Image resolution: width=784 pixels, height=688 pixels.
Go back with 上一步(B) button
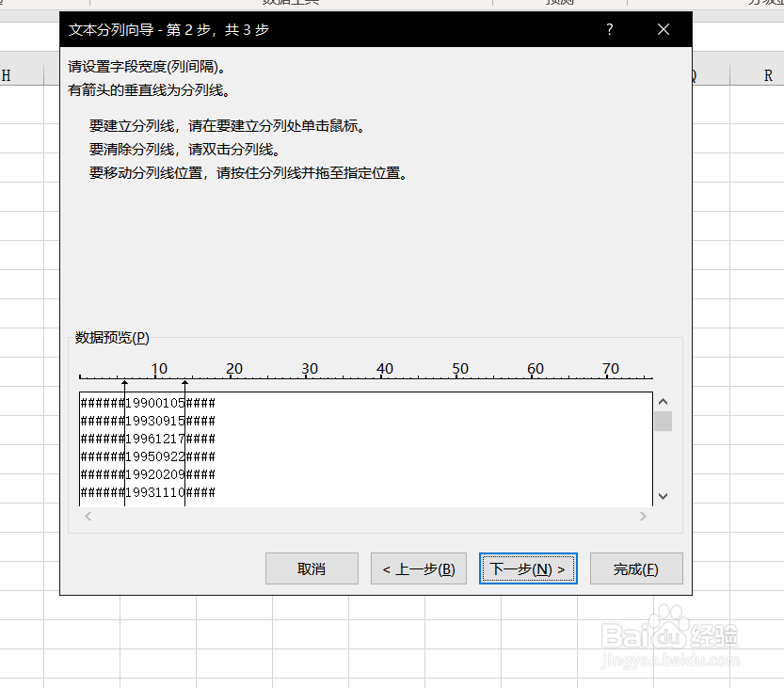[419, 568]
